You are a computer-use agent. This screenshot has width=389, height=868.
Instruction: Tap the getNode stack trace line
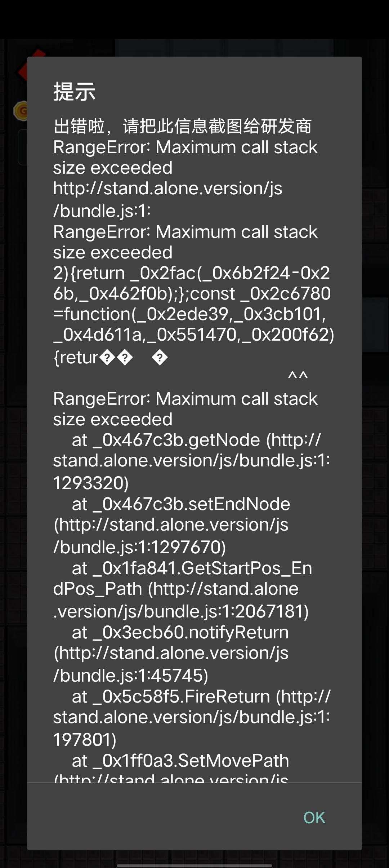pyautogui.click(x=196, y=440)
